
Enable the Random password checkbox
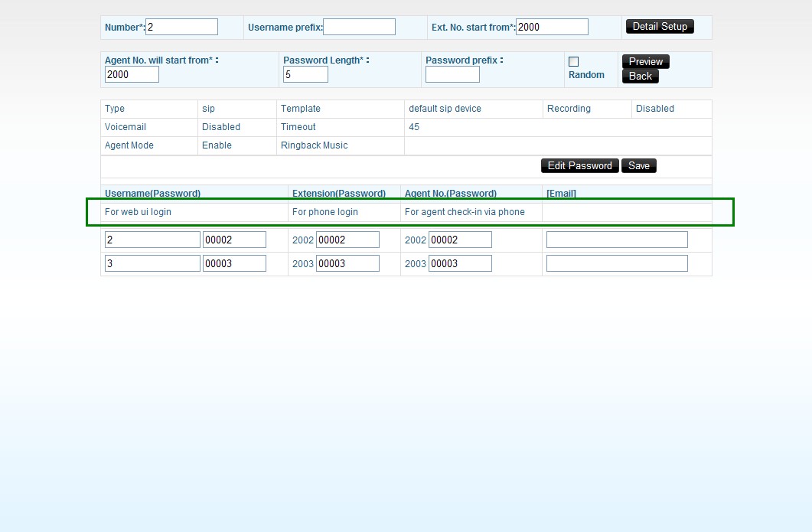(x=573, y=61)
